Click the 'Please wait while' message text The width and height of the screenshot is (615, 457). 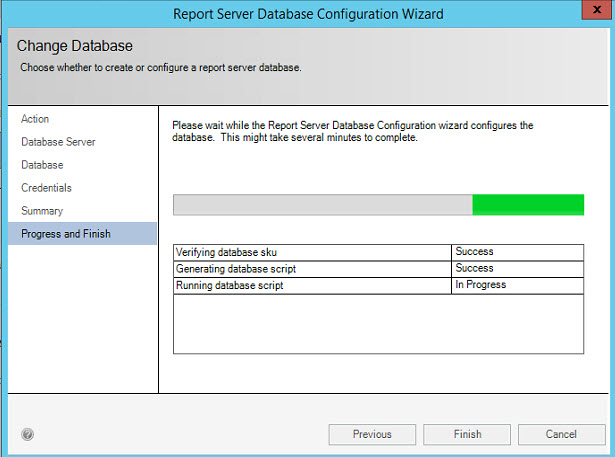(x=353, y=131)
